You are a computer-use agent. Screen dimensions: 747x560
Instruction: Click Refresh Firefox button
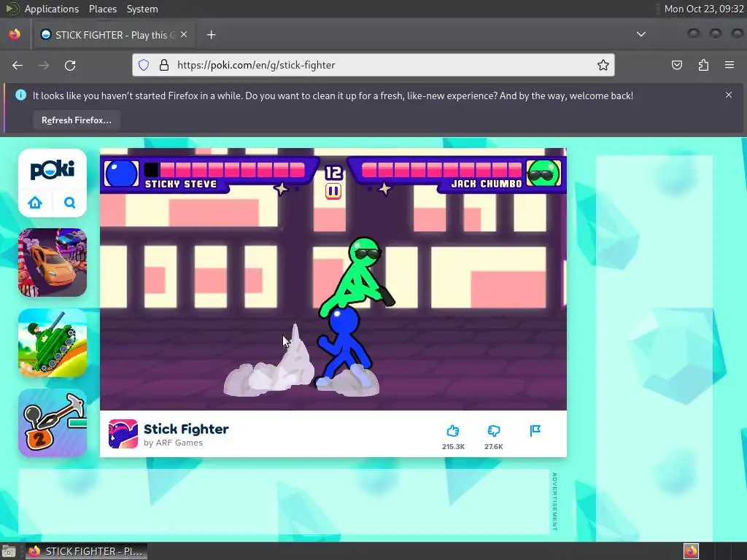point(76,120)
